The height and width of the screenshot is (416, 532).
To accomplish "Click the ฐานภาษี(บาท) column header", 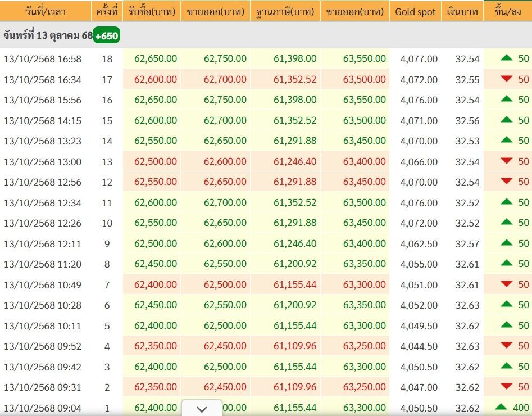I will [x=285, y=12].
